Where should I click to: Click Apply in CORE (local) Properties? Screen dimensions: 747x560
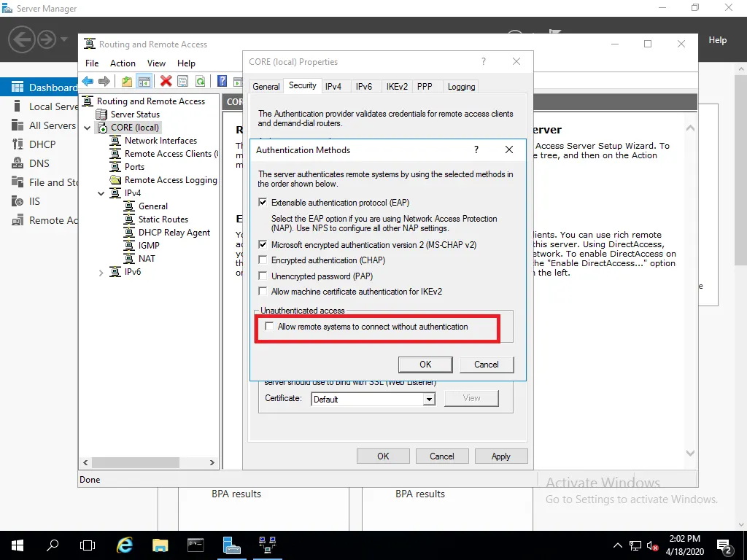tap(501, 456)
